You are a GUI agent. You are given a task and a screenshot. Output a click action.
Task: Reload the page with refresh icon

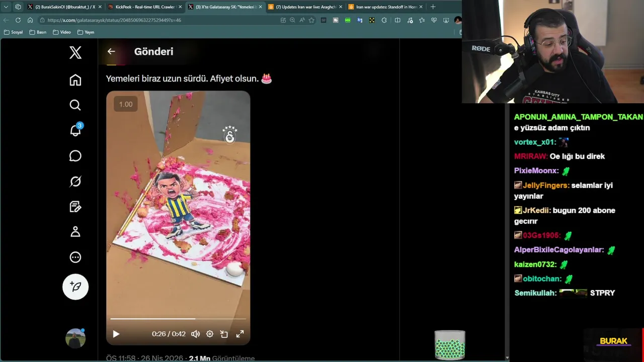point(18,20)
